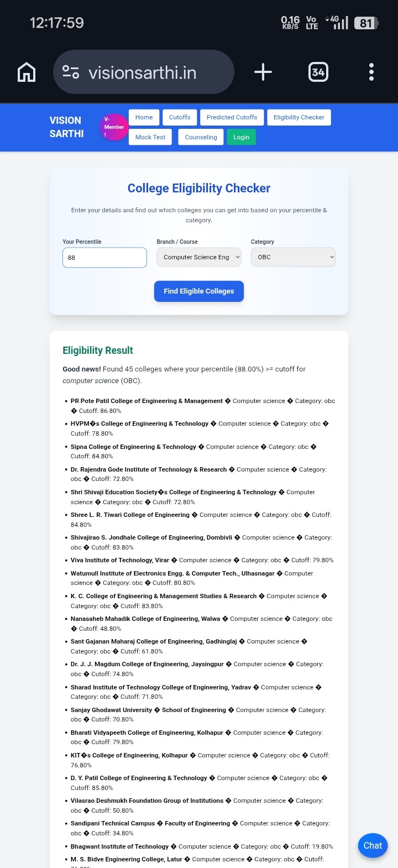The image size is (398, 868).
Task: Click the percentile input showing 88
Action: point(104,257)
